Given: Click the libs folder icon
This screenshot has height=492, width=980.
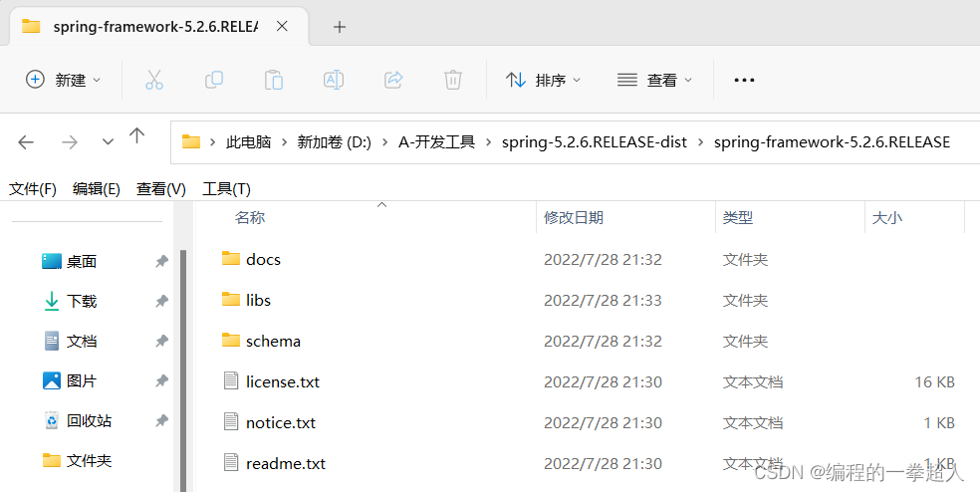Looking at the screenshot, I should (231, 299).
